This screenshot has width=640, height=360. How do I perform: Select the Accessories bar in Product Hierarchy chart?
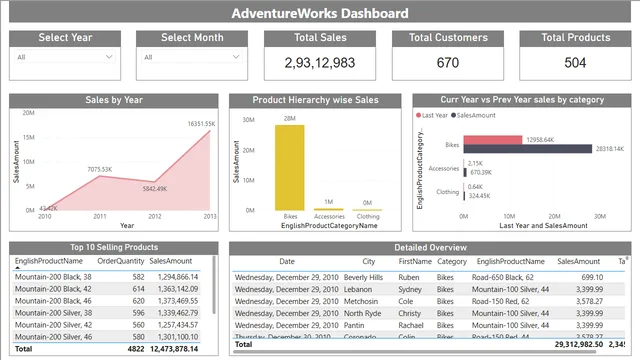329,209
